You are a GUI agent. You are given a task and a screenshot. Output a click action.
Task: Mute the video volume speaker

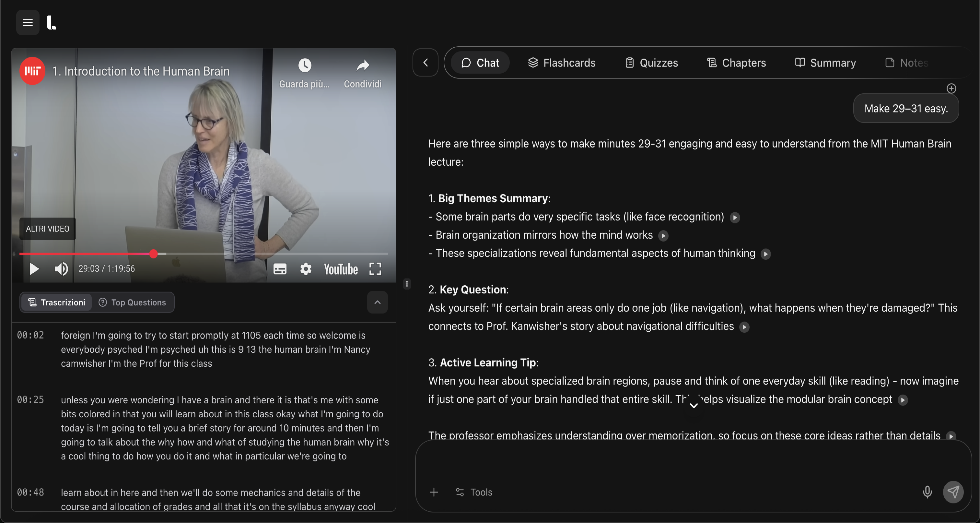coord(61,269)
